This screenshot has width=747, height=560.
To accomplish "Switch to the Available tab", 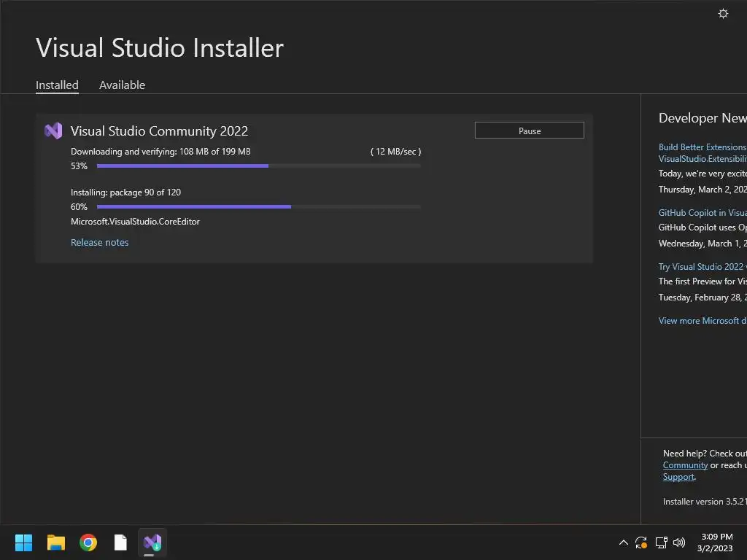I will click(122, 85).
